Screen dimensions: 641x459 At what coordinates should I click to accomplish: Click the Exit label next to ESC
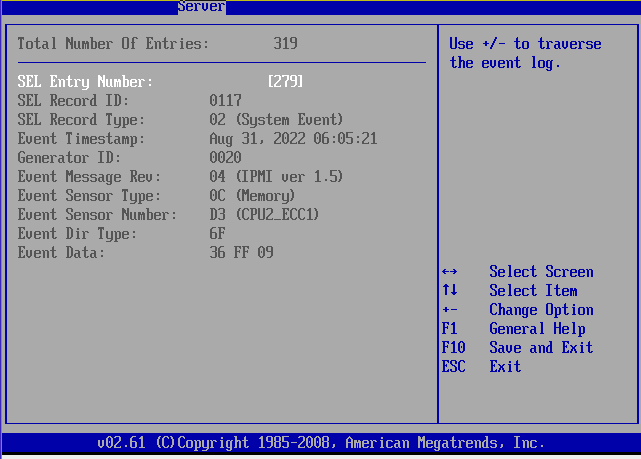tap(505, 367)
